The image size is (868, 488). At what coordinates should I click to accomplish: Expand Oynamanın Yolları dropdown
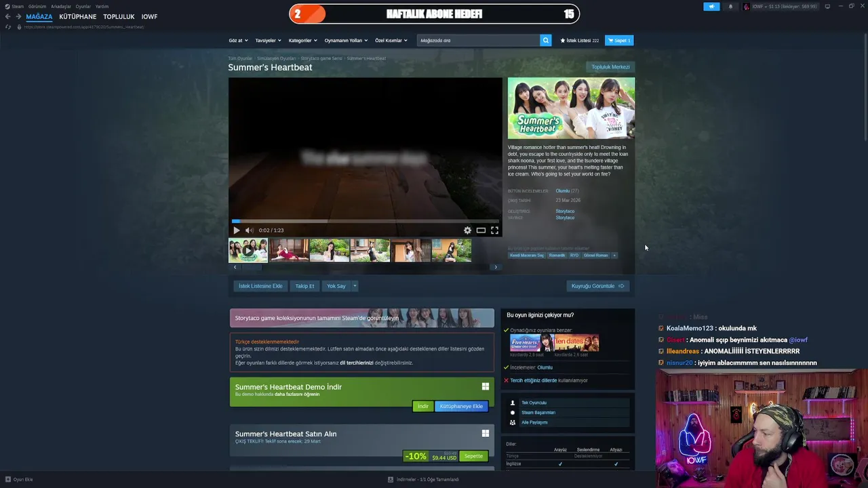tap(346, 40)
